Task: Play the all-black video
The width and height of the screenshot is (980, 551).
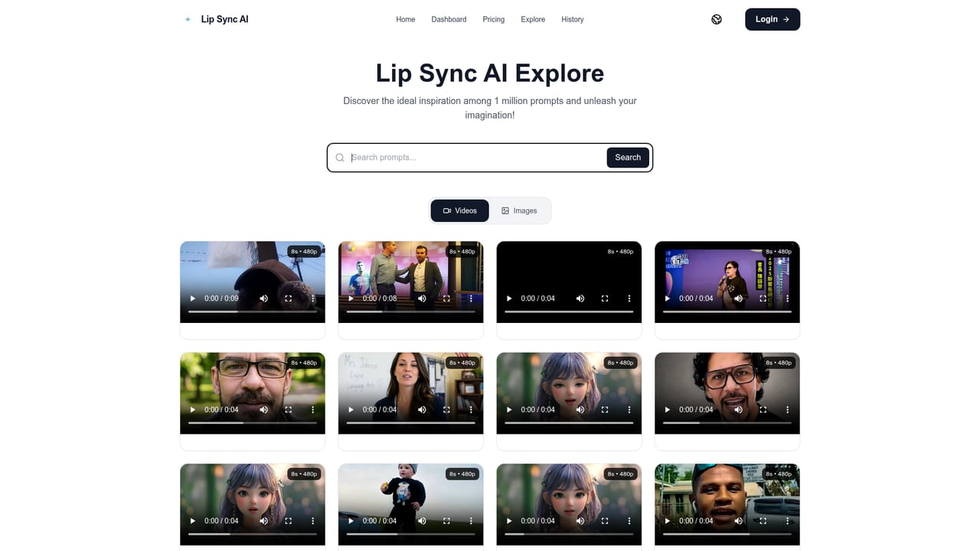Action: 509,298
